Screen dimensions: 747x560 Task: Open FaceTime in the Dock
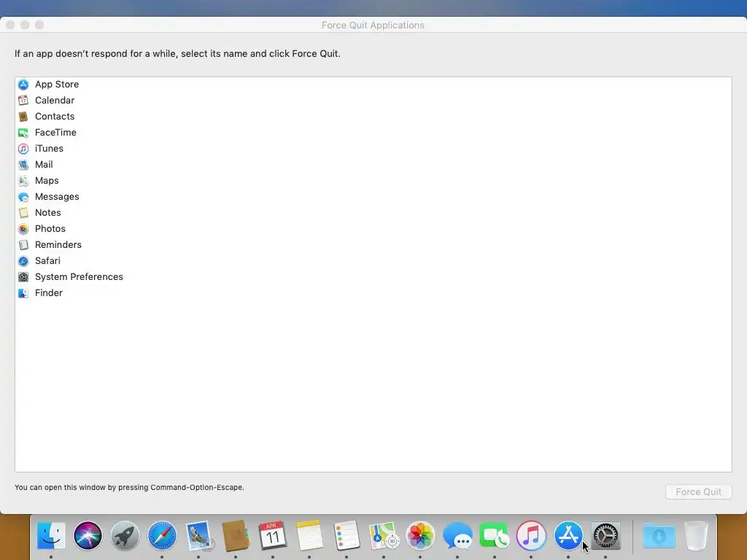coord(495,536)
